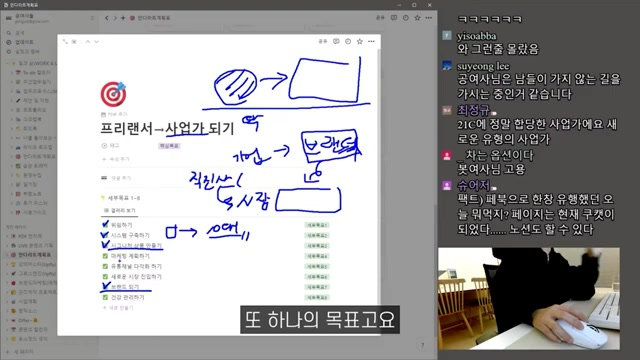Click 만다라트계획표 breadcrumb in top bar
The image size is (640, 360).
point(150,18)
